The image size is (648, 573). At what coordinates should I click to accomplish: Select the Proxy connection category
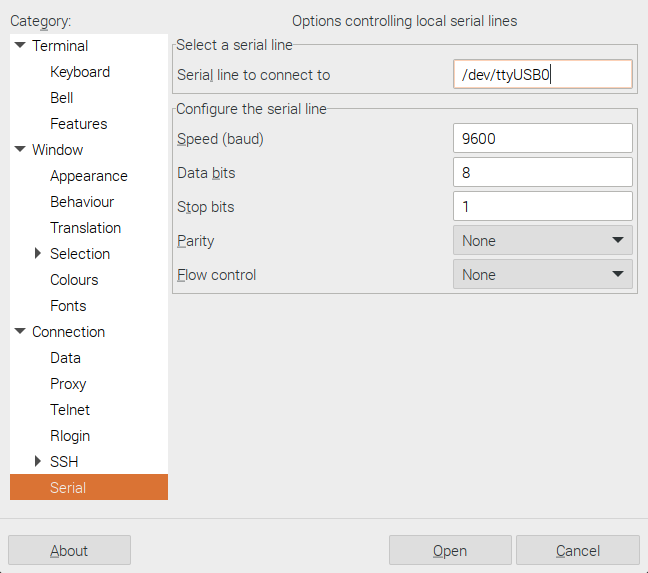(68, 384)
